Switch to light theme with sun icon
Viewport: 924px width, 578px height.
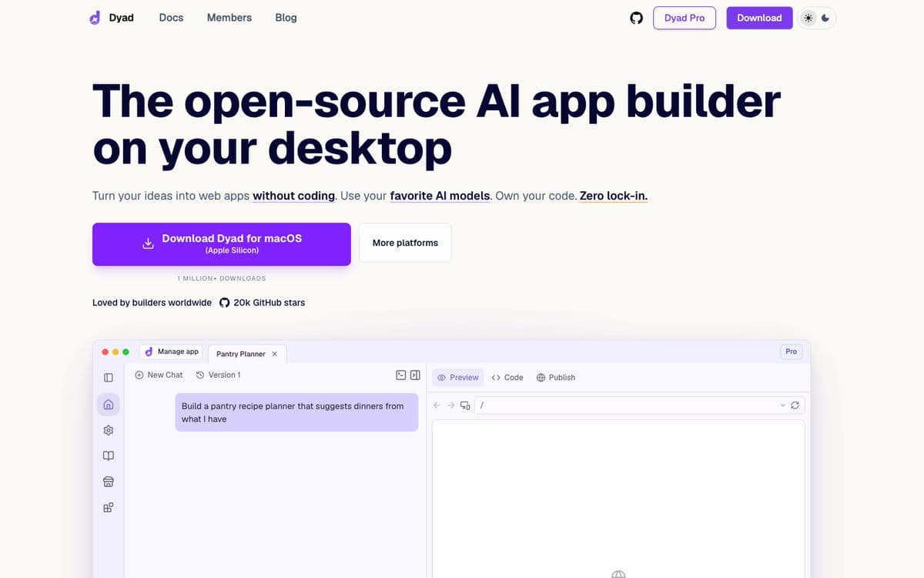pyautogui.click(x=808, y=18)
